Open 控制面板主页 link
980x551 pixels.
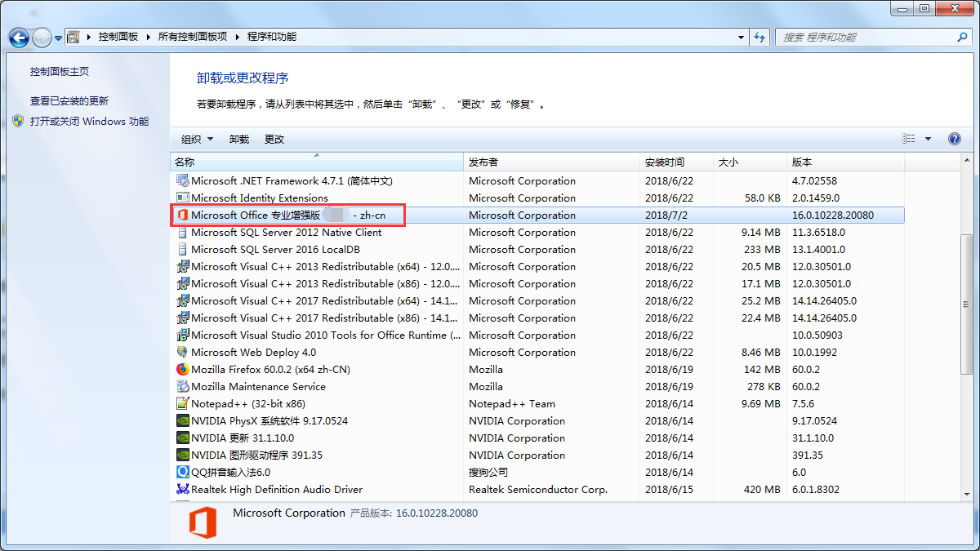tap(60, 72)
